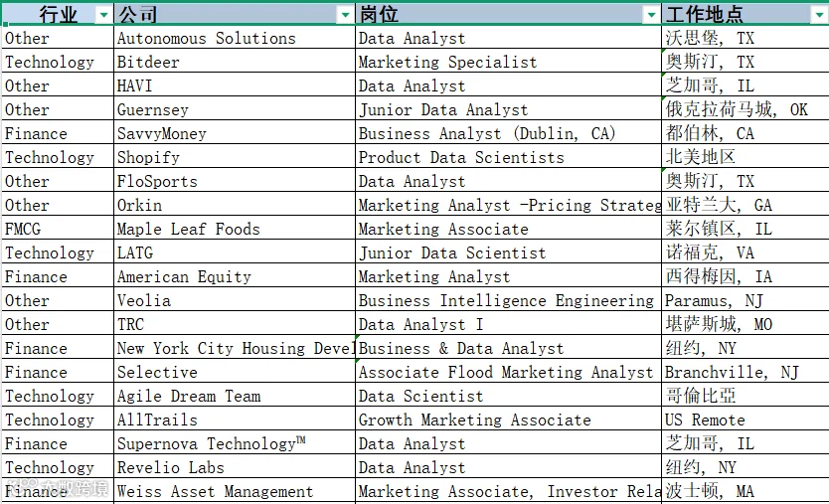The height and width of the screenshot is (504, 829).
Task: Click the Marketing Specialist position cell
Action: coord(508,62)
